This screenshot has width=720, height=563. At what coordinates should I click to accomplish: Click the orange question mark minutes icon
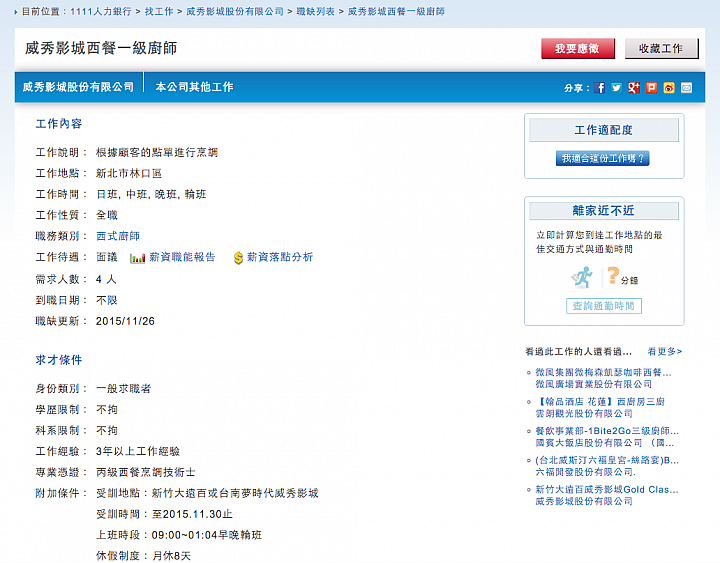[613, 276]
